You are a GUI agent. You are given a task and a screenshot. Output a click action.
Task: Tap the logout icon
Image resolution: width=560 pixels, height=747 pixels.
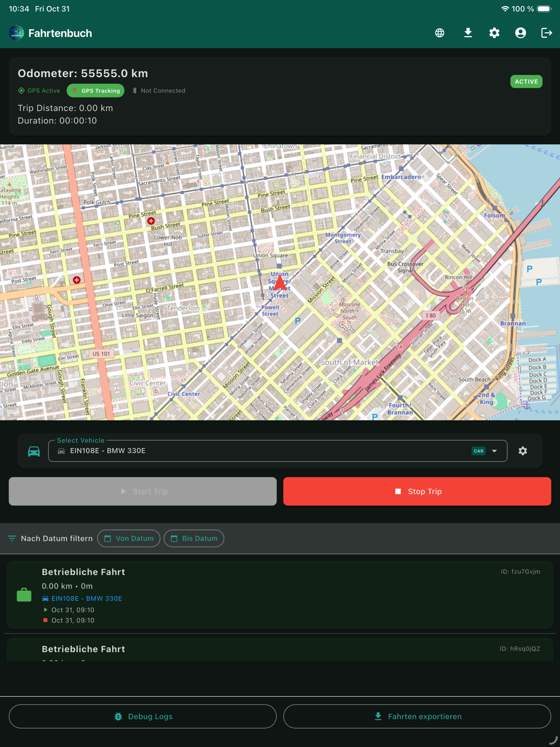pyautogui.click(x=546, y=33)
